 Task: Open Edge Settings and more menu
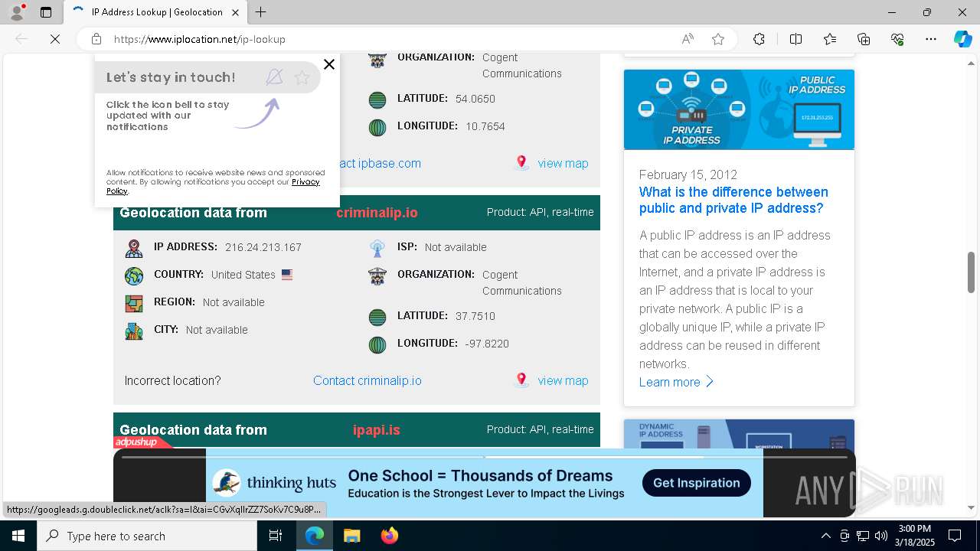tap(931, 39)
